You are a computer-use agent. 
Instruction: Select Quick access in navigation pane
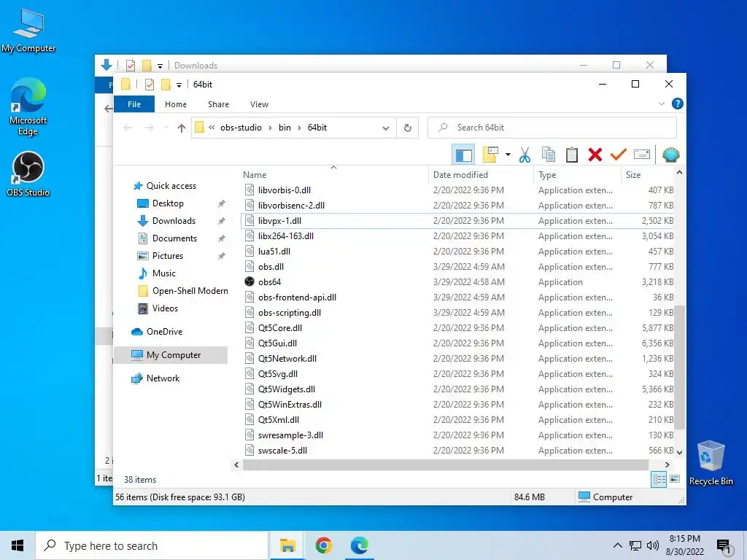click(x=171, y=186)
